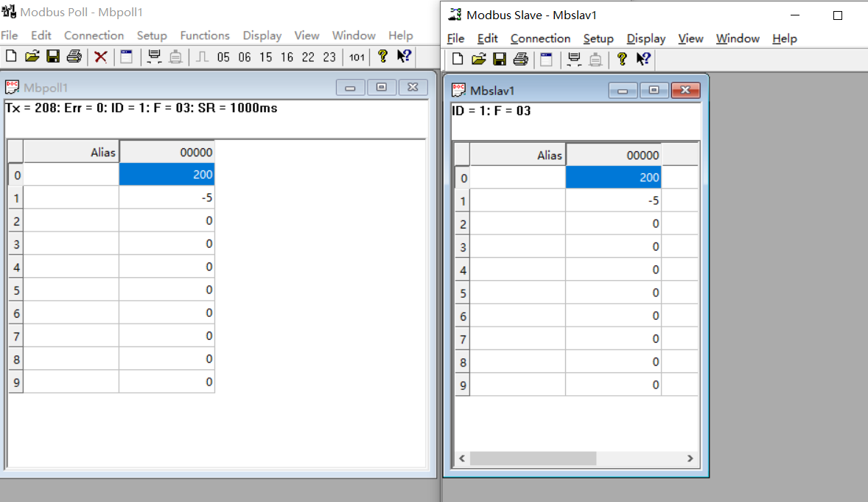Open the Connection menu in Modbus Slave
The height and width of the screenshot is (502, 868).
point(540,38)
